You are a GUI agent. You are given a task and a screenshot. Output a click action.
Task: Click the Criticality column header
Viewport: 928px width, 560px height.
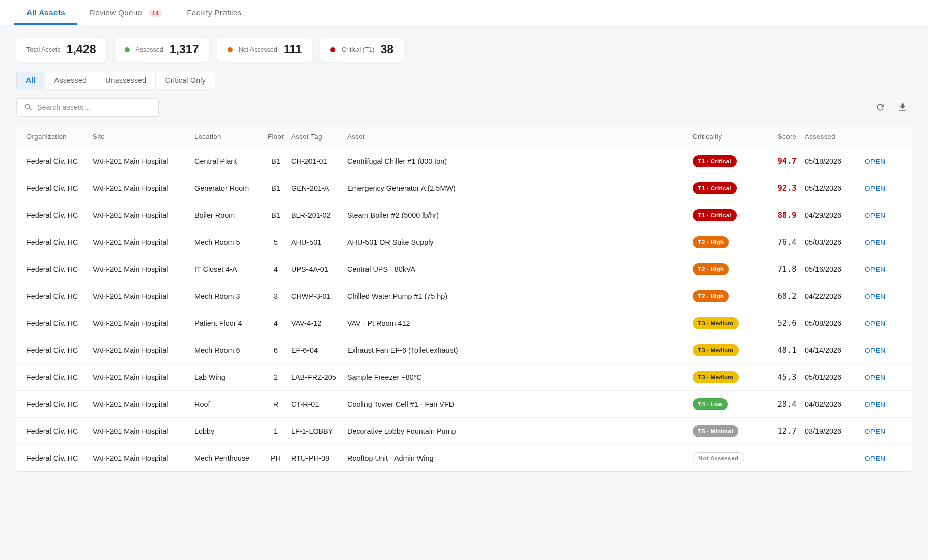point(707,137)
